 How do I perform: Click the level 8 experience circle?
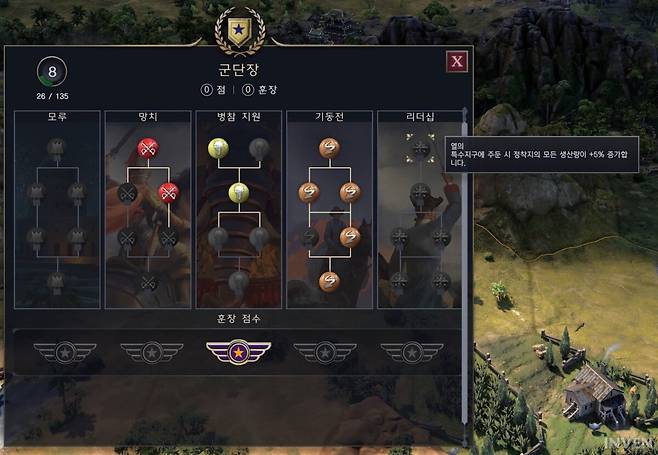(52, 72)
